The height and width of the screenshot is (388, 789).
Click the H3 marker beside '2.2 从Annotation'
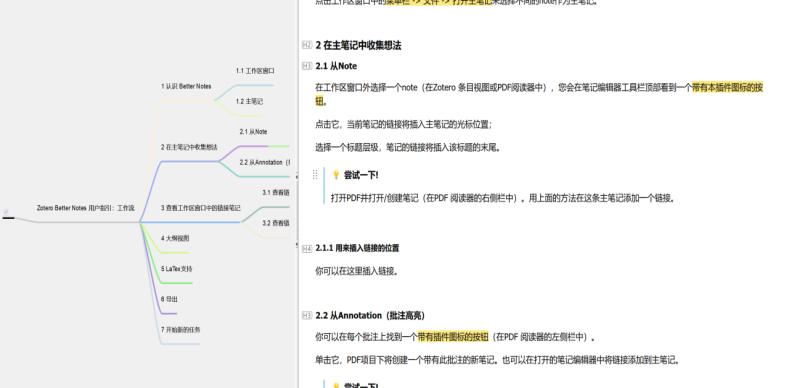[x=307, y=316]
